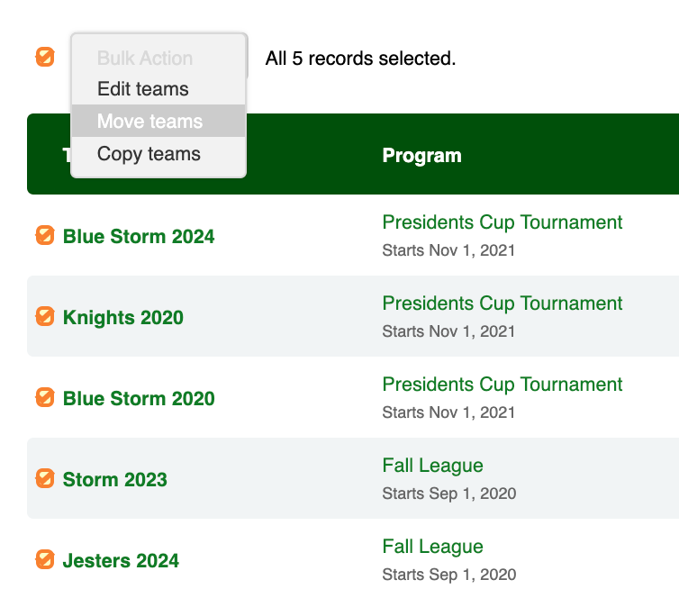Open Fall League program for Storm 2023
This screenshot has width=679, height=616.
pos(432,466)
